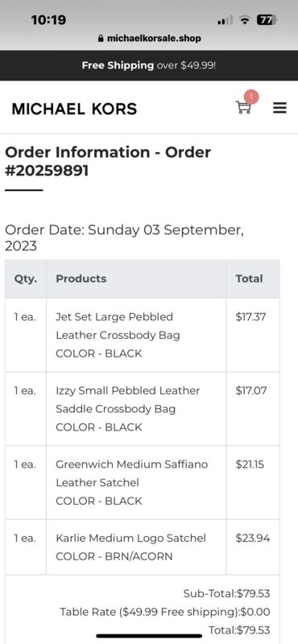Open the shopping cart icon
298x644 pixels.
tap(243, 108)
